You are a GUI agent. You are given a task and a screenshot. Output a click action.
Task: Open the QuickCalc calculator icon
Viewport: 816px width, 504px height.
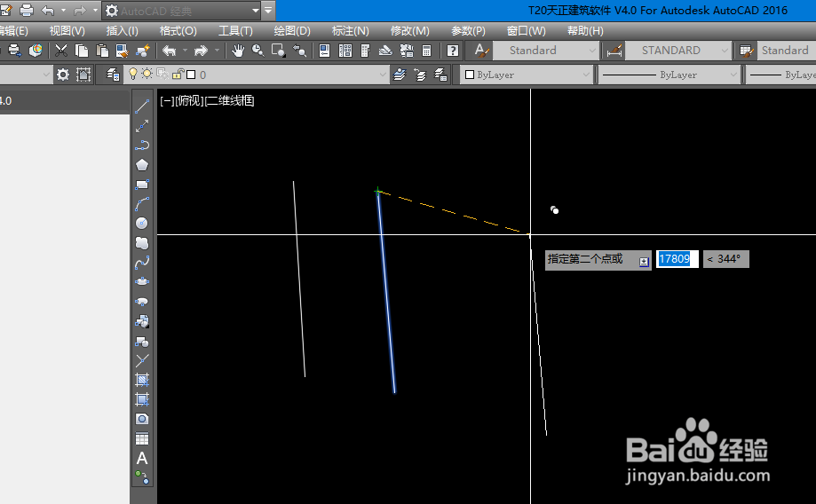point(427,51)
